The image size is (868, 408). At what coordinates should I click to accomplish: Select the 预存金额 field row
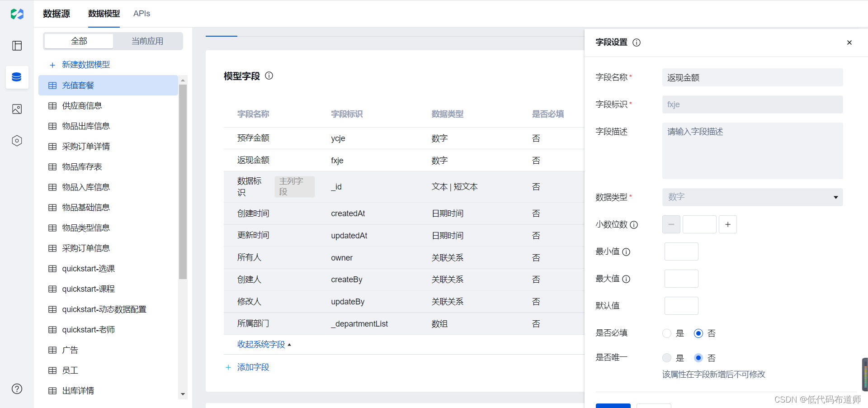pos(404,138)
